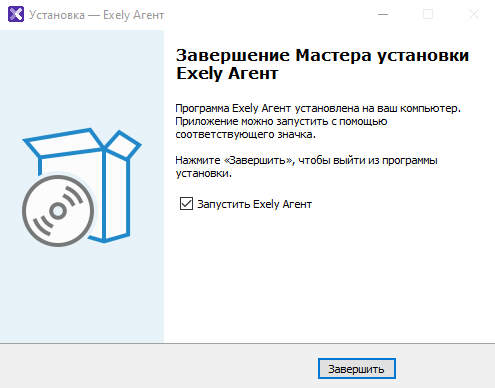This screenshot has height=388, width=495.
Task: Click the center ring of the disc
Action: pyautogui.click(x=58, y=211)
